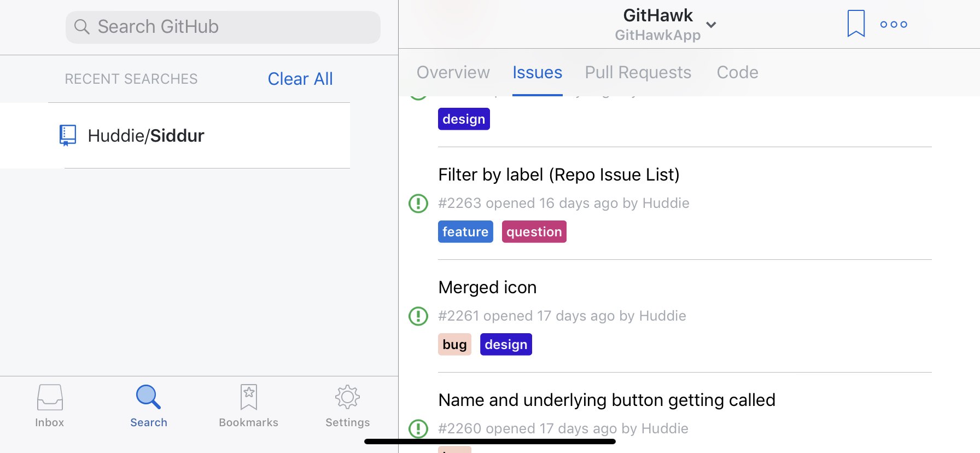This screenshot has width=980, height=453.
Task: Clear All recent searches
Action: coord(300,79)
